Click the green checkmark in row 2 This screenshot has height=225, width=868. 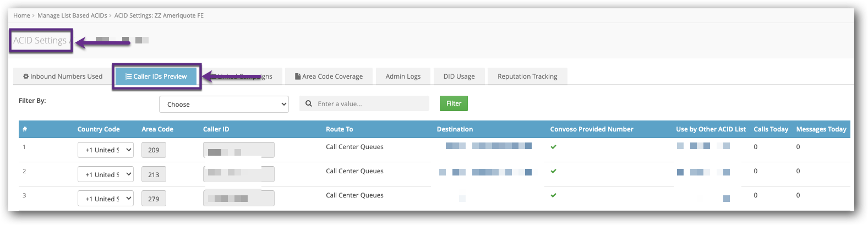pyautogui.click(x=553, y=171)
